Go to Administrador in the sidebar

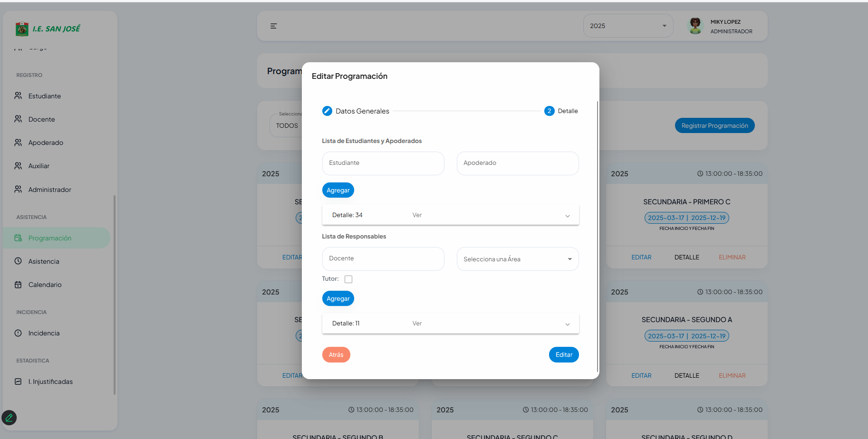49,190
